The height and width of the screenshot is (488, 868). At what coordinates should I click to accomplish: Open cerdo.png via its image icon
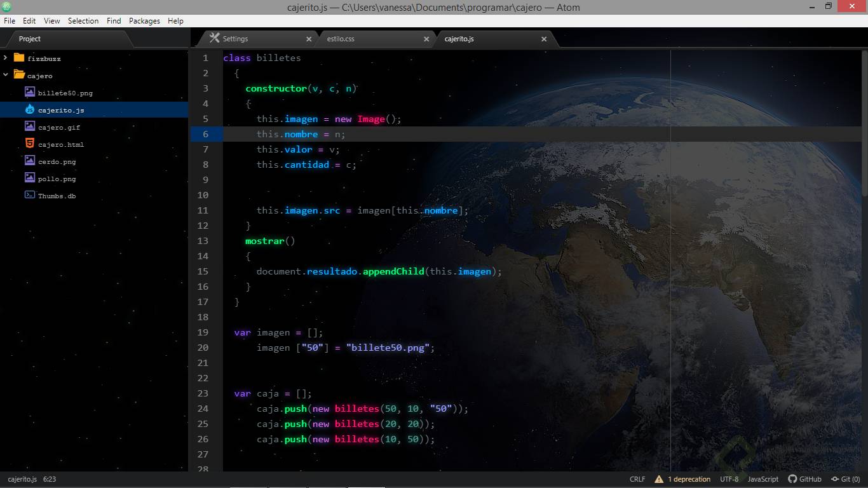click(30, 161)
